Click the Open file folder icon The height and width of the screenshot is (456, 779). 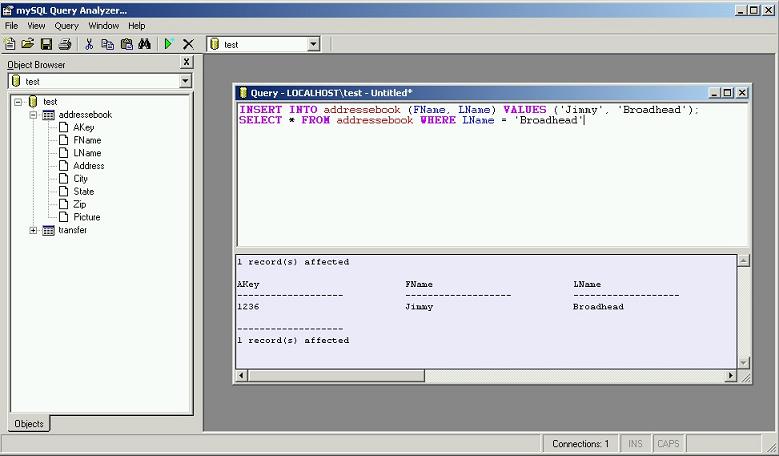coord(28,44)
